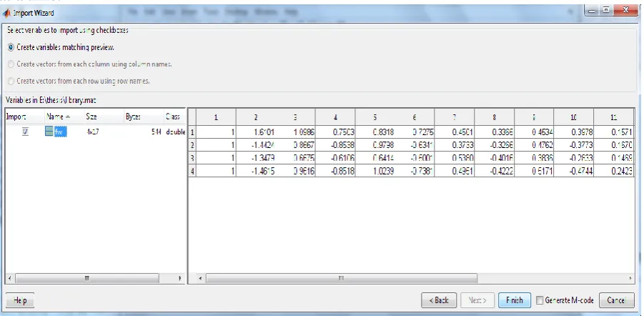Select the variable name fw
This screenshot has width=644, height=316.
(60, 132)
